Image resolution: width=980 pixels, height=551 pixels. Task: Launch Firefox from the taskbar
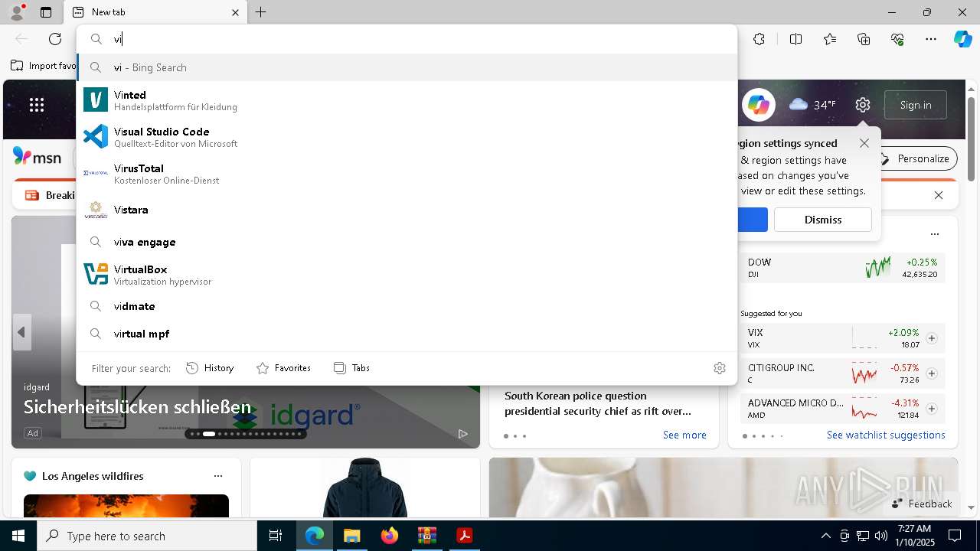389,536
